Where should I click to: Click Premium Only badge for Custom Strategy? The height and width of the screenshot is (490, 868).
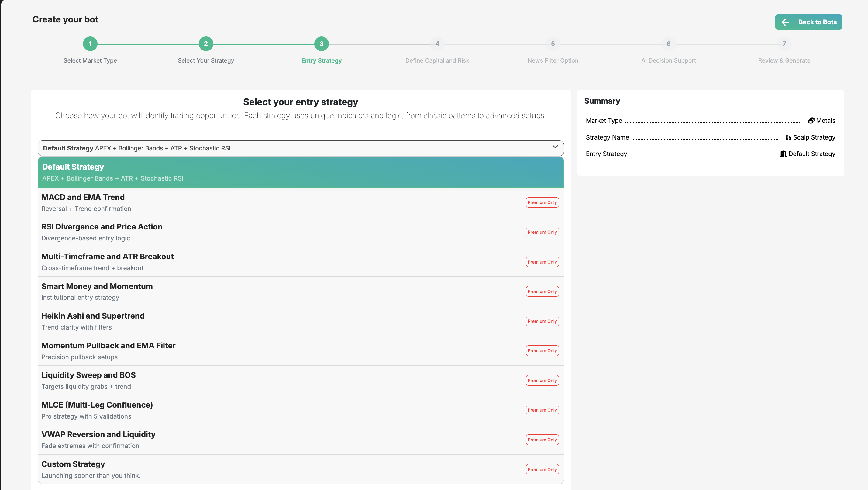coord(542,469)
